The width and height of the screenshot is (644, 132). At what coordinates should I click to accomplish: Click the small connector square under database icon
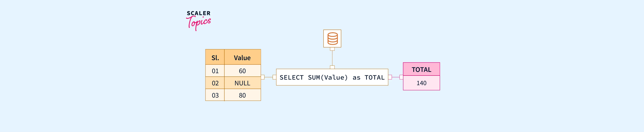[x=332, y=49]
